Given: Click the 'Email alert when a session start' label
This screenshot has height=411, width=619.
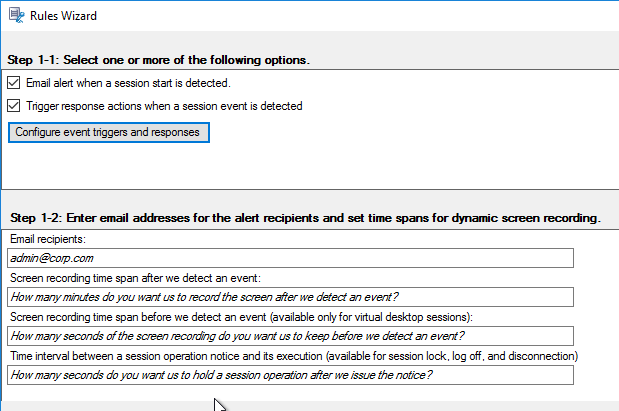Looking at the screenshot, I should point(128,83).
